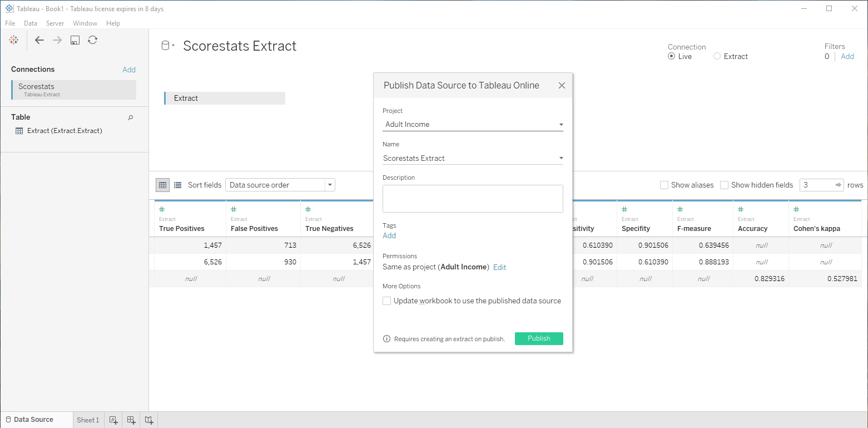
Task: Select the Extract connection radio button
Action: pos(717,56)
